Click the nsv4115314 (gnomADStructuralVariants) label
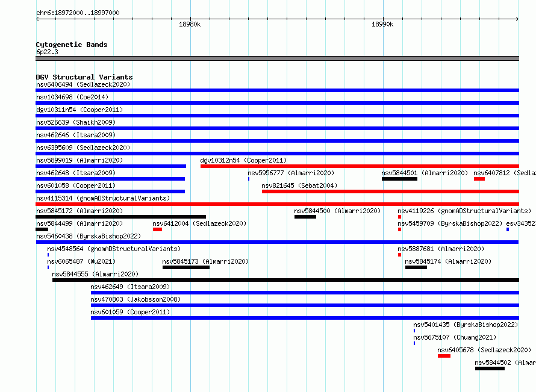536x392 pixels. 103,198
